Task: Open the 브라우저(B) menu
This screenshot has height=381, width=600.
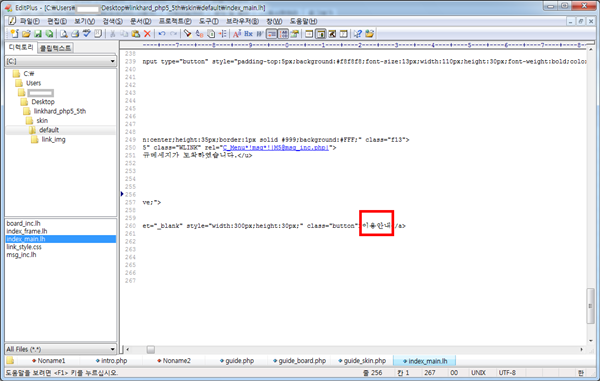Action: 242,21
